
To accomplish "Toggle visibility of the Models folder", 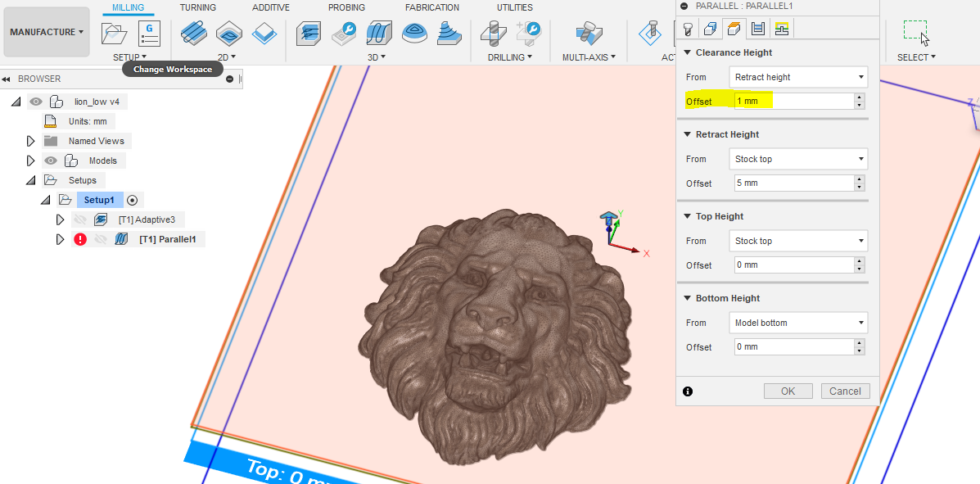I will pyautogui.click(x=51, y=161).
